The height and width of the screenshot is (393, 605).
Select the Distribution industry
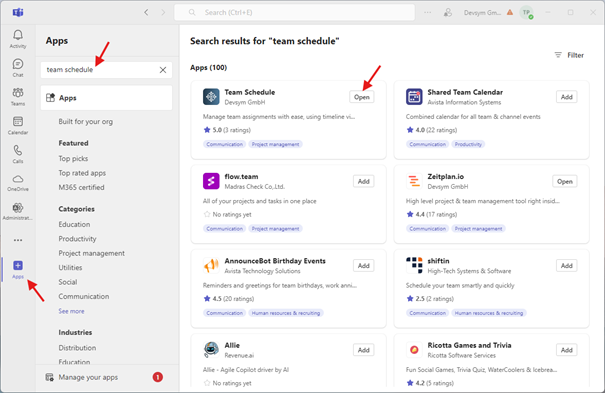coord(77,347)
